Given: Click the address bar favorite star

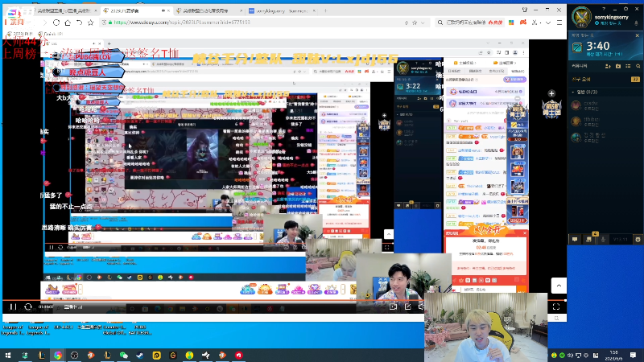Looking at the screenshot, I should (x=415, y=23).
